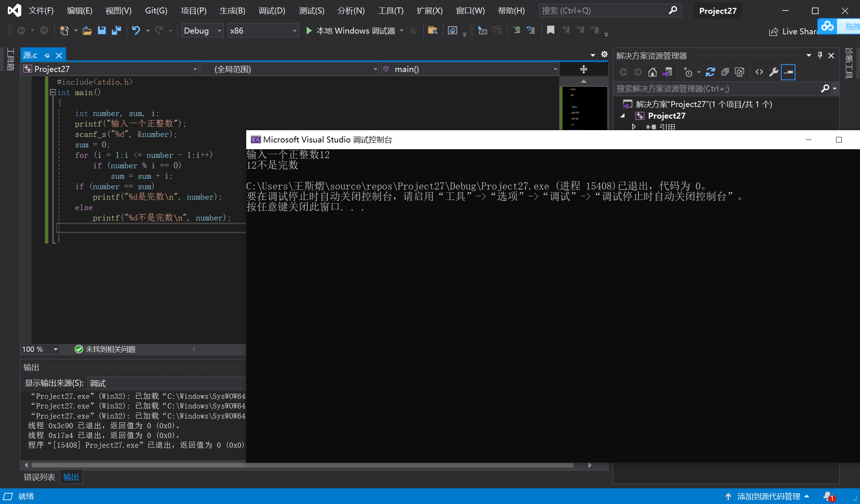This screenshot has height=504, width=860.
Task: Collapse the Project27 tree node
Action: (622, 116)
